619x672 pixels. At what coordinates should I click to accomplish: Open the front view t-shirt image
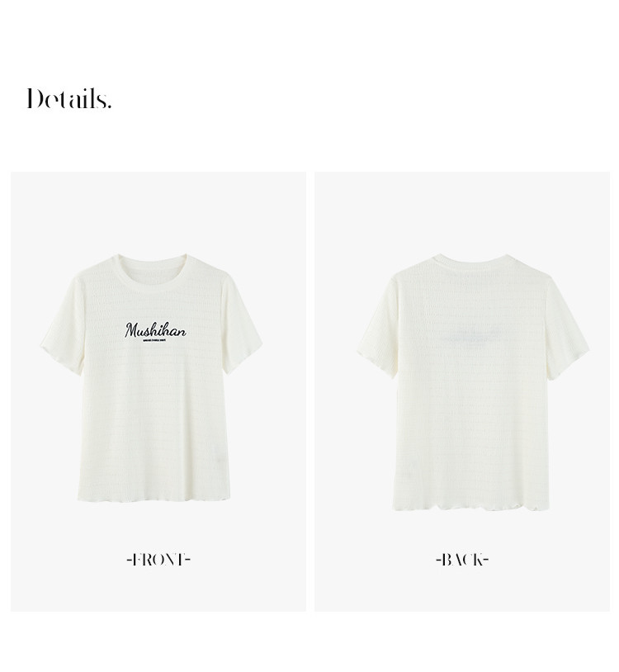152,377
